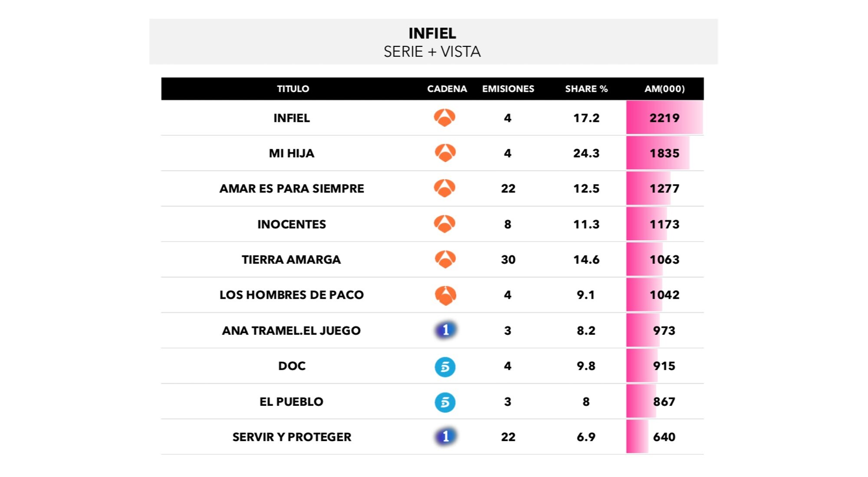The width and height of the screenshot is (868, 477).
Task: Click the EMISIONES column header
Action: 508,89
